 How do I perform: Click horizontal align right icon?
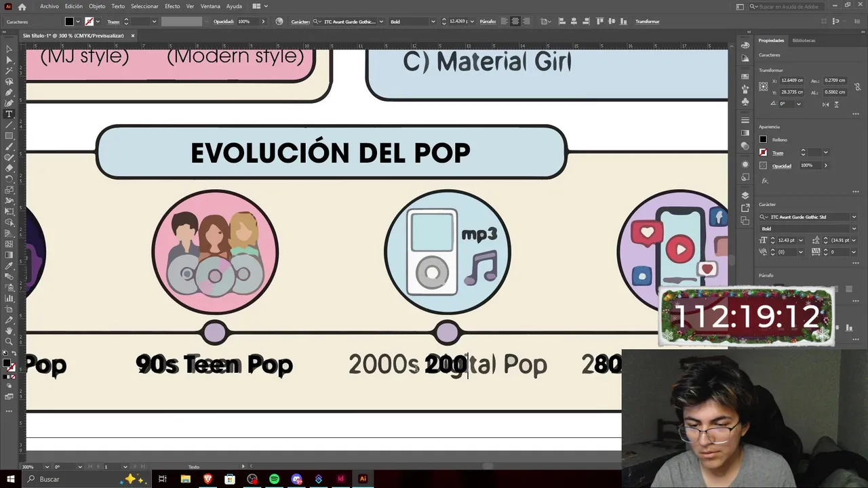[x=585, y=22]
